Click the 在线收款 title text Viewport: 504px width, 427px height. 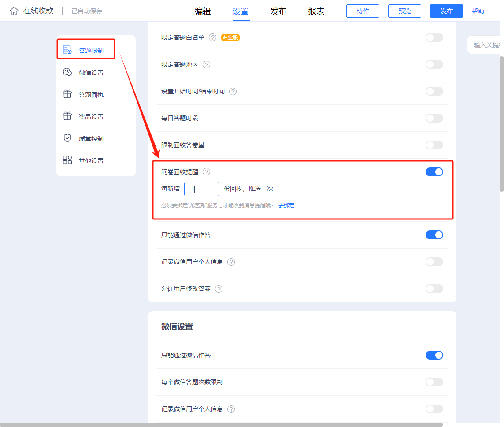tap(38, 11)
